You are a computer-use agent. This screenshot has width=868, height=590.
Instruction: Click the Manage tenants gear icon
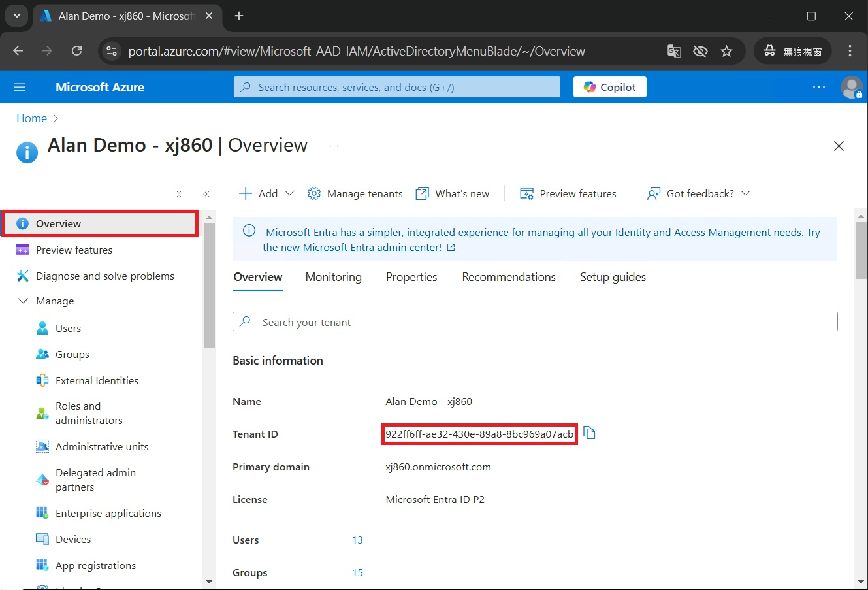pos(314,193)
